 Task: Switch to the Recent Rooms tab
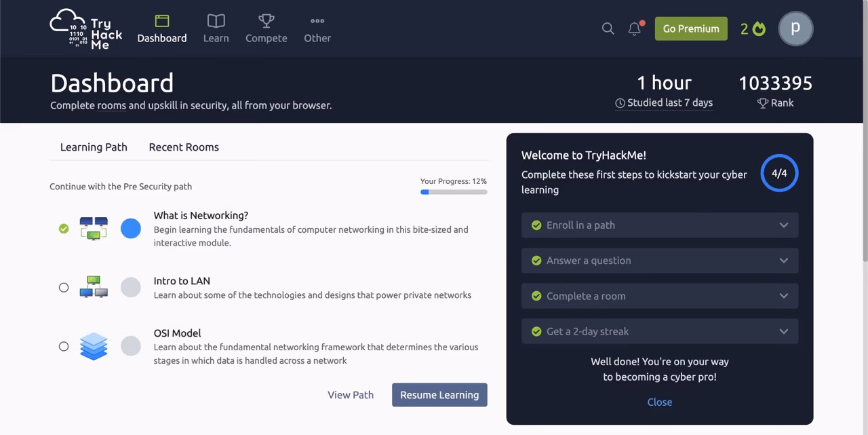point(184,147)
